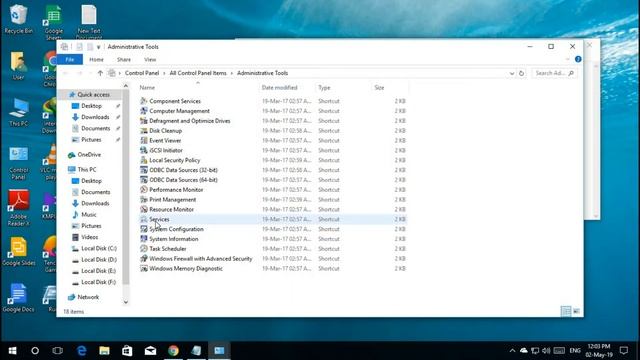
Task: Sort by the Type column header
Action: (324, 87)
